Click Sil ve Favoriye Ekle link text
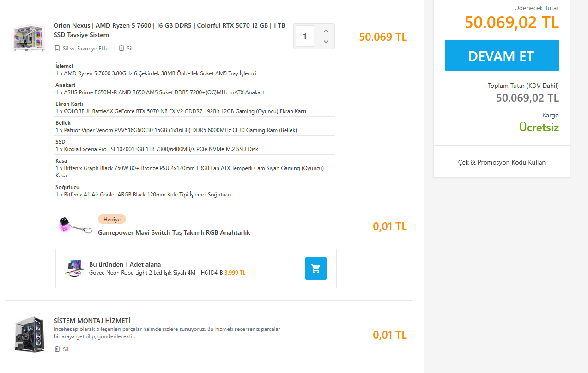Screen dimensions: 588x373 point(85,49)
